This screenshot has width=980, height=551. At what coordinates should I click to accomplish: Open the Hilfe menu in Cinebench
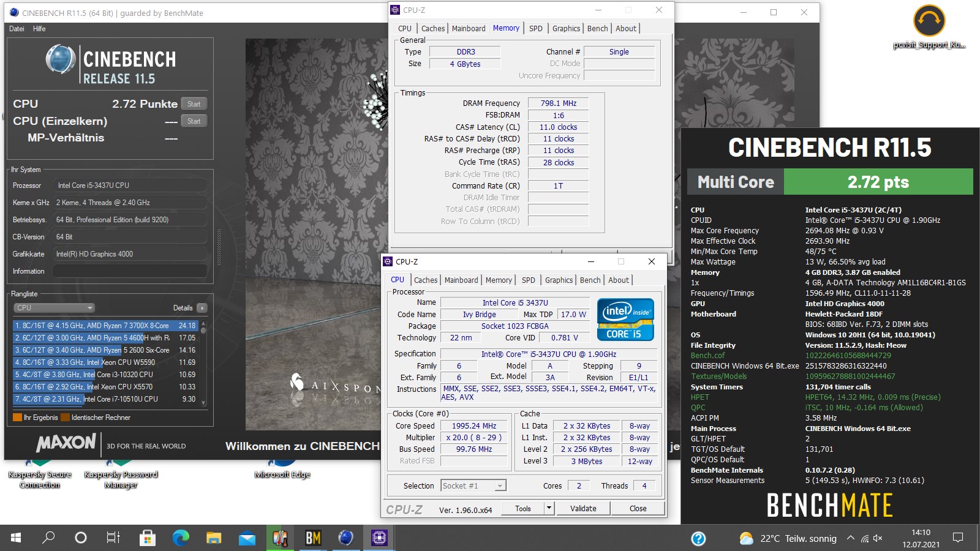39,29
